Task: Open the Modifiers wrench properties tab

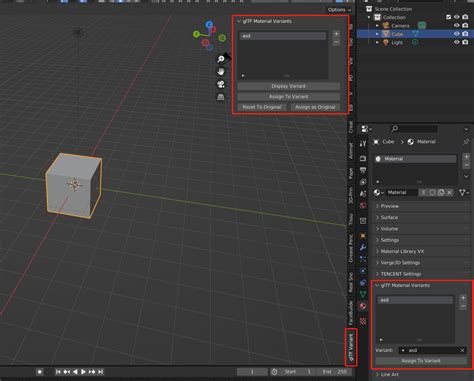Action: [x=363, y=247]
